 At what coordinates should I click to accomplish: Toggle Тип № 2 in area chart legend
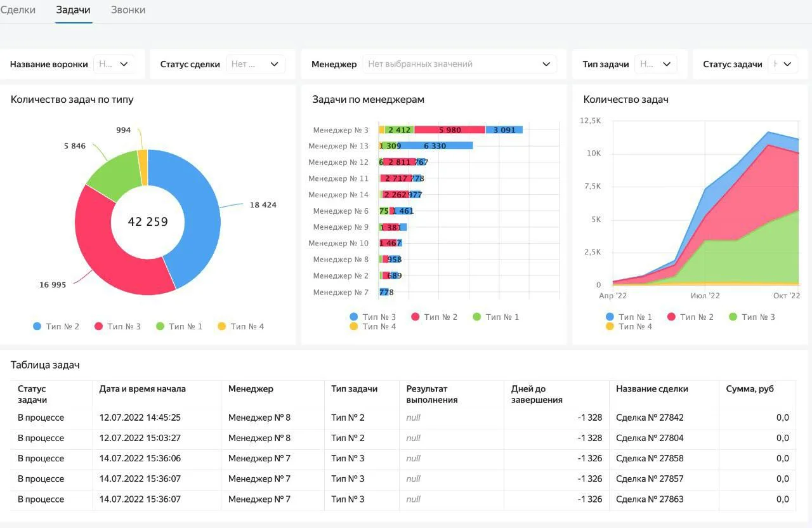pos(690,317)
